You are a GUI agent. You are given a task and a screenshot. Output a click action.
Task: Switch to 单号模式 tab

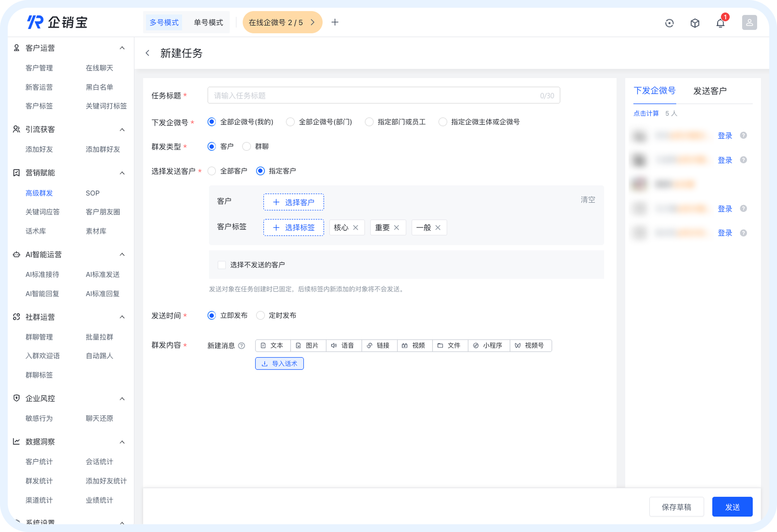point(208,22)
